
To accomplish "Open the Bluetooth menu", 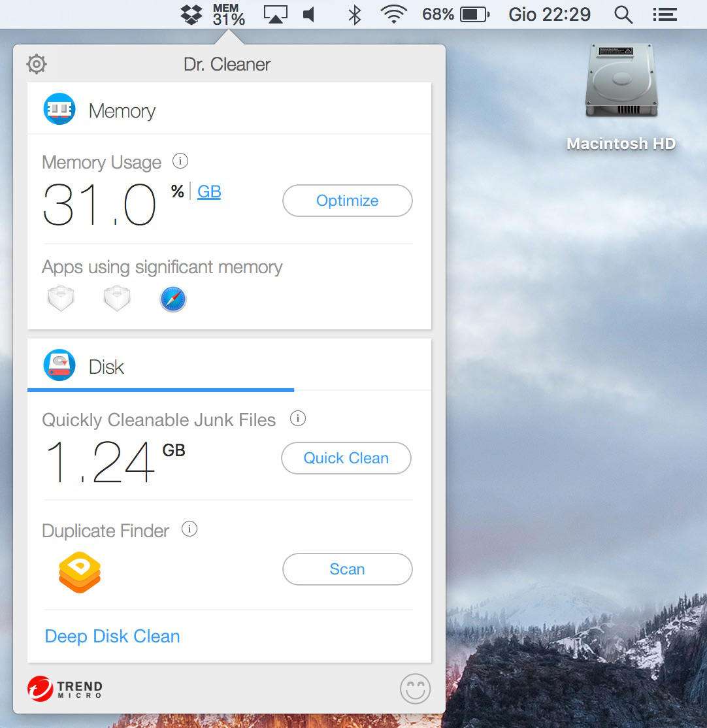I will pos(355,14).
